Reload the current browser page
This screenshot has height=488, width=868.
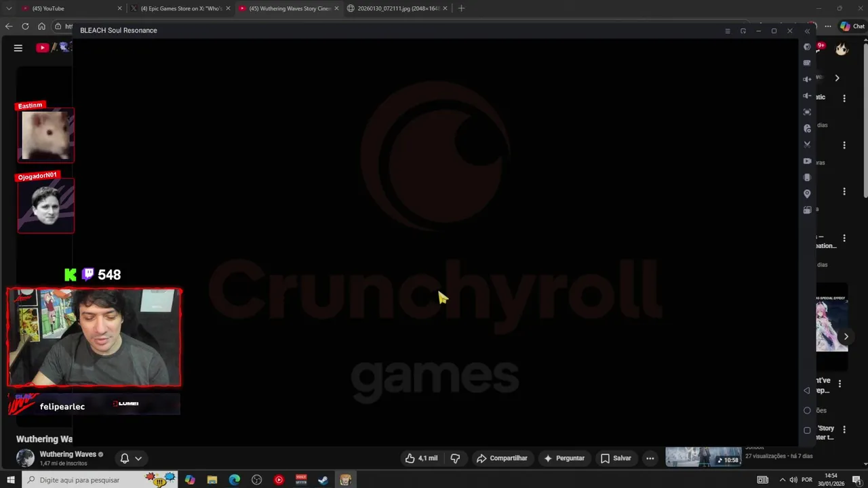[25, 26]
